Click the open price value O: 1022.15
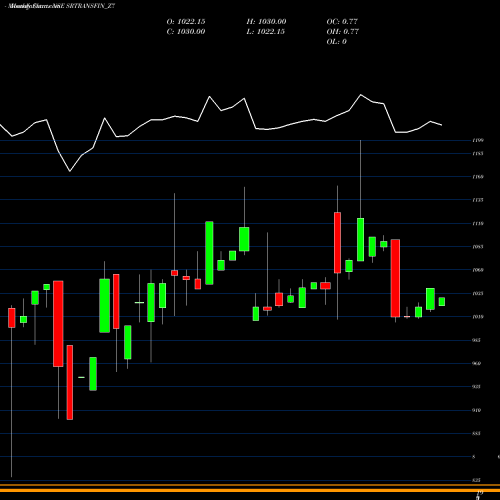The image size is (500, 500). click(x=186, y=22)
